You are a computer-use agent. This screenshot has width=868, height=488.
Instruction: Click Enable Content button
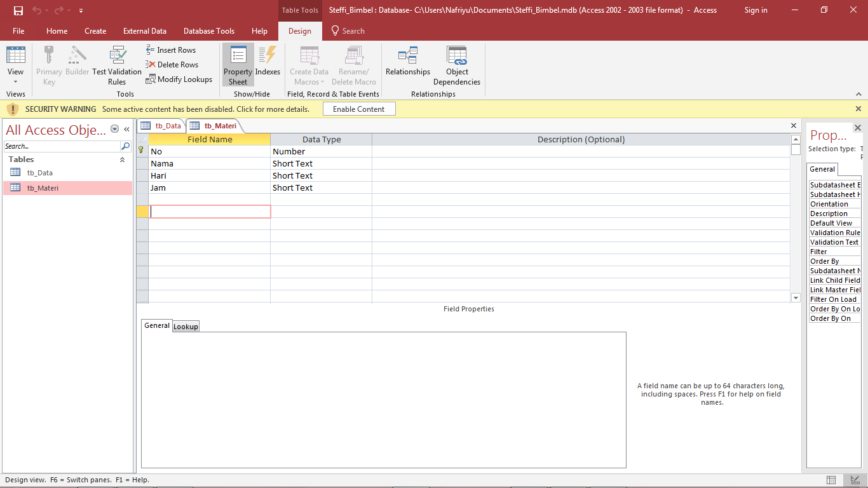click(x=359, y=109)
